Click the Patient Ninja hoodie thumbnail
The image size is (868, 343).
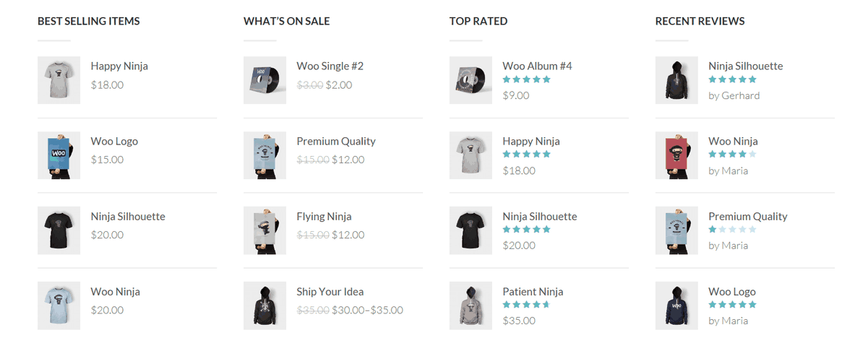[x=470, y=306]
